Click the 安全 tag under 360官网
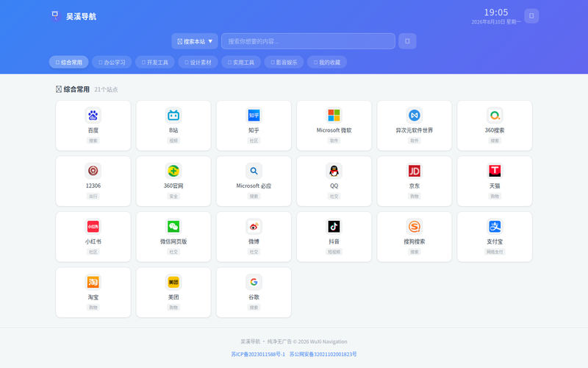Viewport: 588px width, 368px height. pyautogui.click(x=173, y=197)
